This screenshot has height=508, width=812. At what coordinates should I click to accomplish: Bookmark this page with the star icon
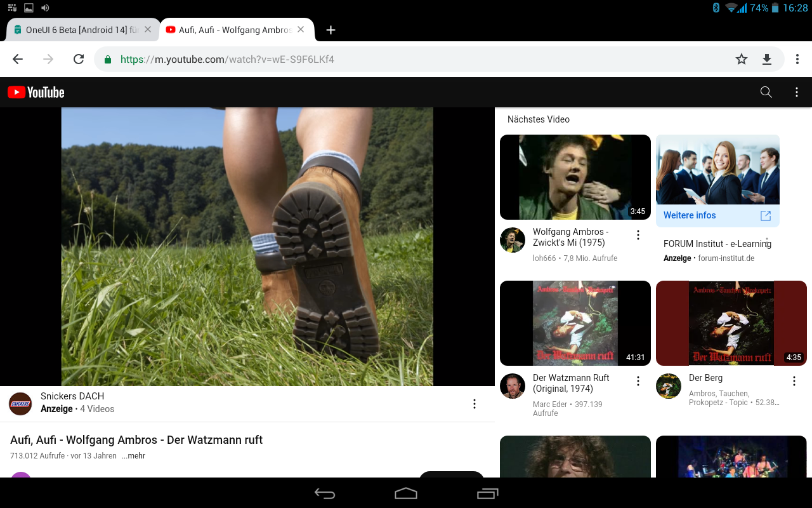742,59
